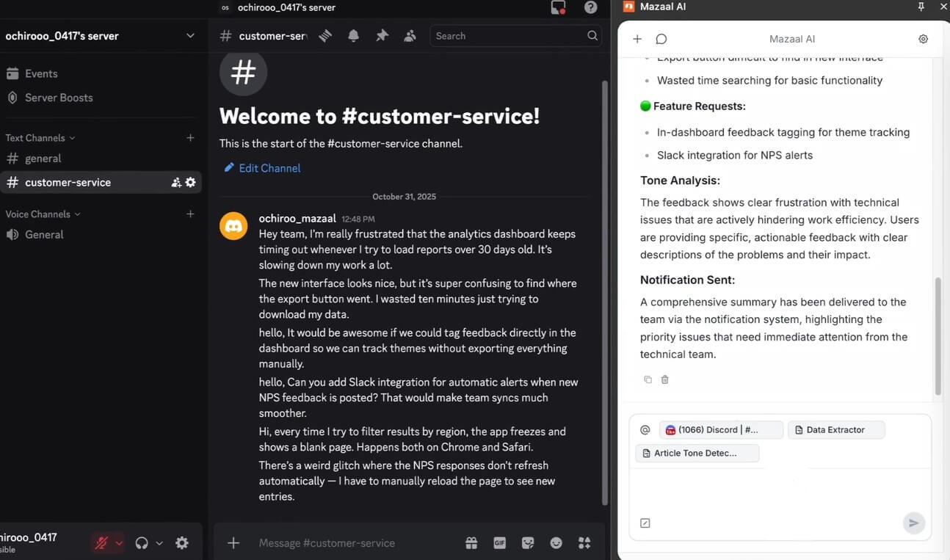Open notification settings bell icon
The image size is (950, 560).
tap(354, 36)
